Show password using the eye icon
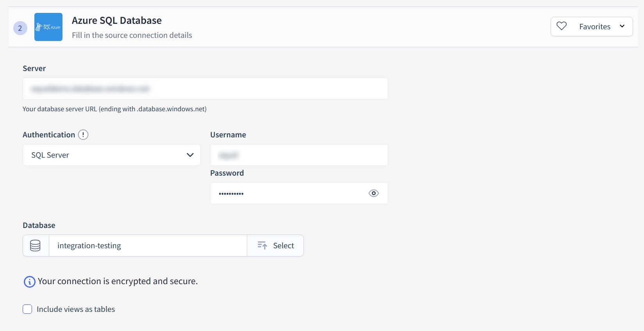Screen dimensions: 644x331 pyautogui.click(x=374, y=193)
